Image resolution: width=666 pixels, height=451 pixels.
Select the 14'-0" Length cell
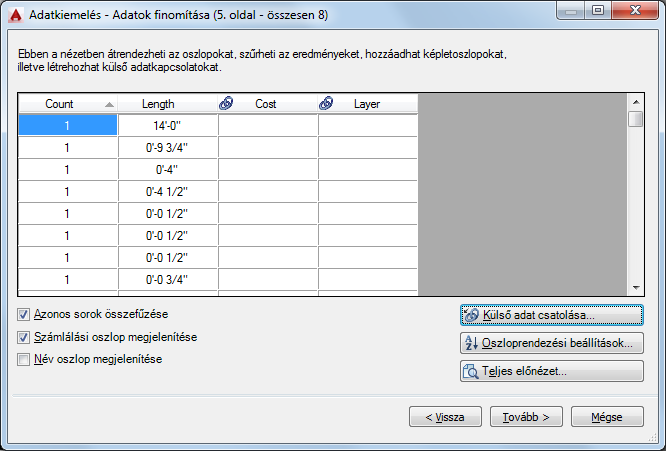coord(168,126)
